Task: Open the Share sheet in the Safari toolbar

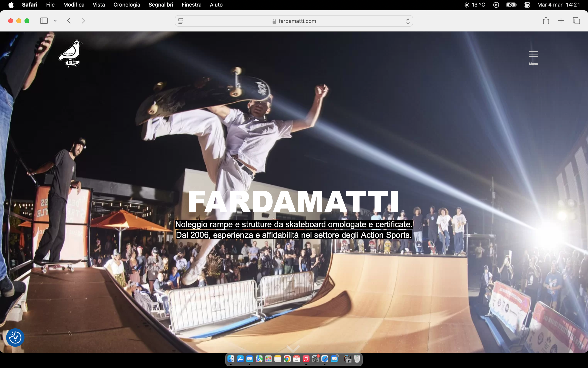Action: 546,21
